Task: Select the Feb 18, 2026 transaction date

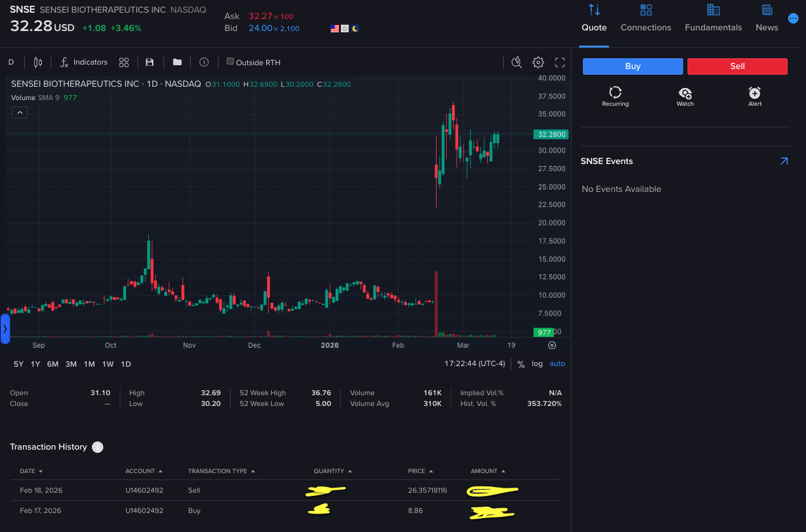Action: (41, 491)
